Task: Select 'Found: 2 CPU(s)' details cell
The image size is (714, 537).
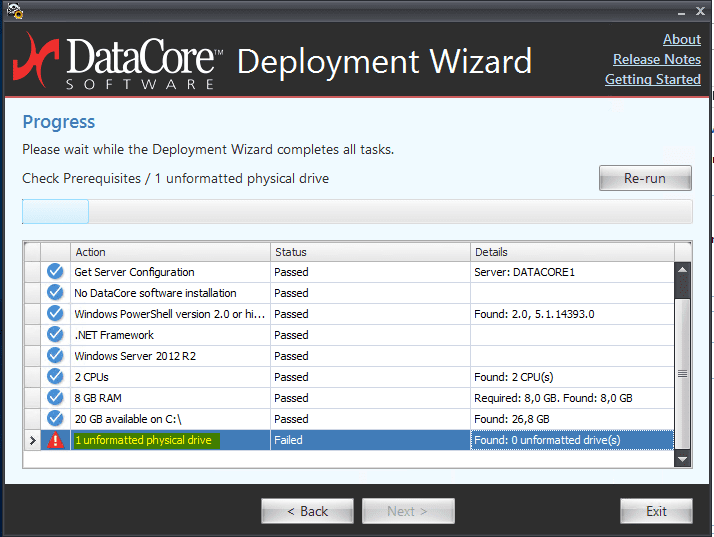Action: (572, 377)
